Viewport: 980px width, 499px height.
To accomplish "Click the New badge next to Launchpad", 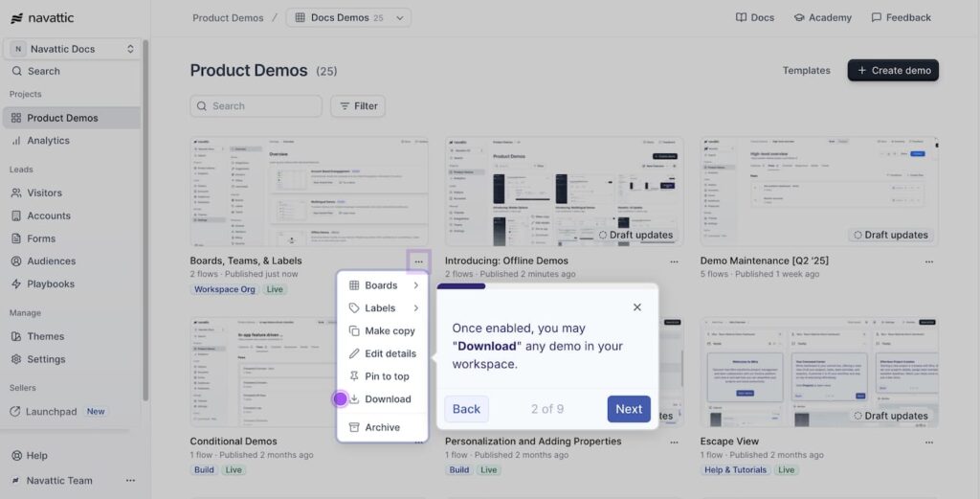I will (x=96, y=412).
